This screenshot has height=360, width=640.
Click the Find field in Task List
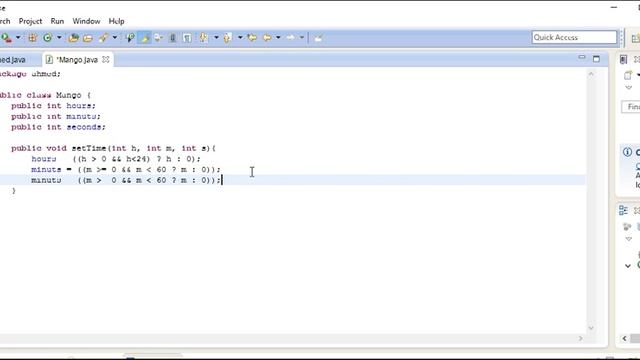pyautogui.click(x=631, y=107)
